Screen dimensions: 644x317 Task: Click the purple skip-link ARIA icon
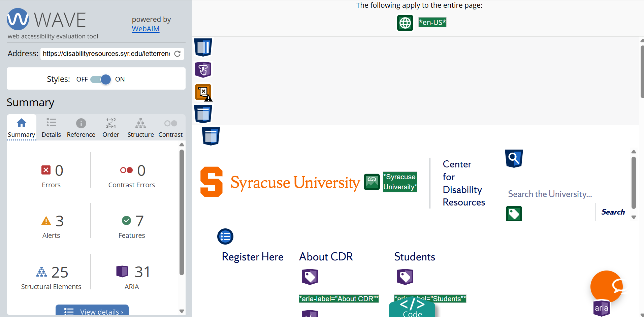pos(203,70)
